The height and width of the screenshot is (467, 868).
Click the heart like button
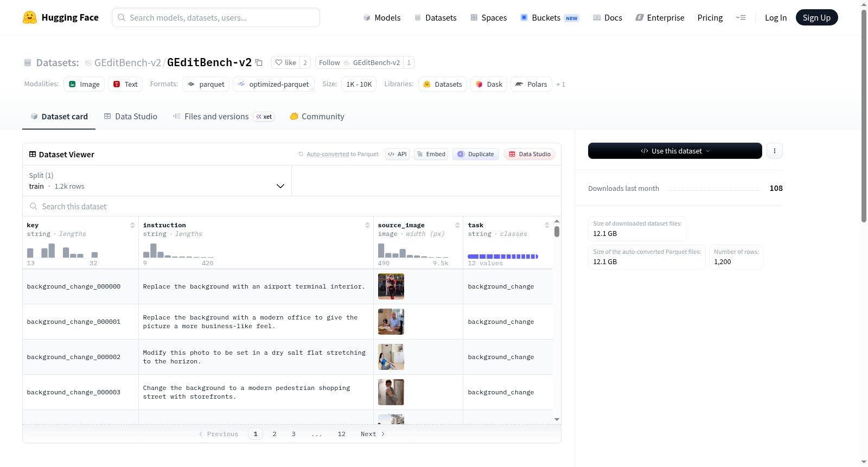[x=285, y=62]
